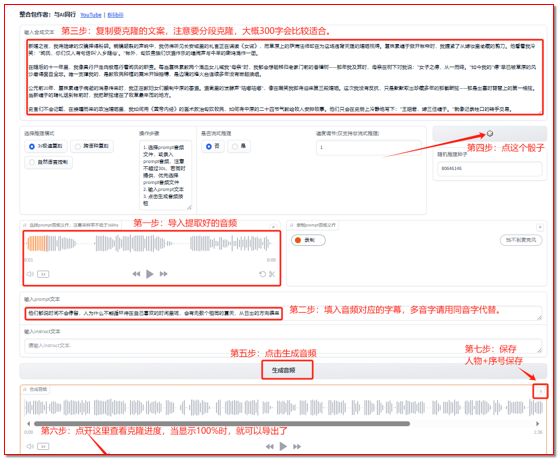Screen dimensions: 559x460
Task: Click into the synthesis text box
Action: (x=285, y=77)
